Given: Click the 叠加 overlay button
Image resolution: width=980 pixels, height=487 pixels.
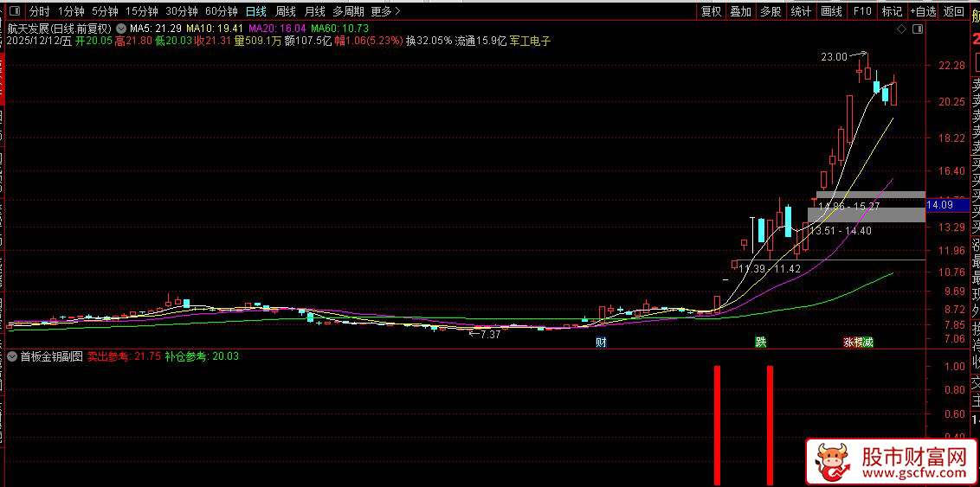Looking at the screenshot, I should click(740, 11).
